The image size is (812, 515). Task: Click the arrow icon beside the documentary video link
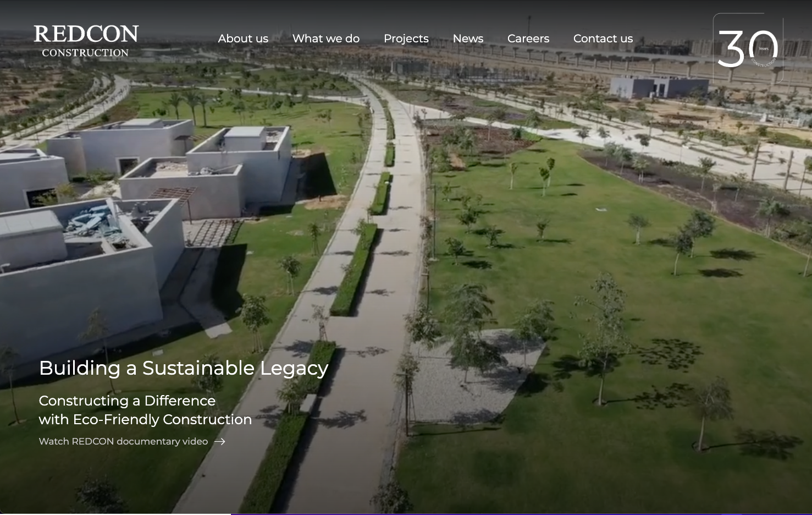click(x=220, y=442)
